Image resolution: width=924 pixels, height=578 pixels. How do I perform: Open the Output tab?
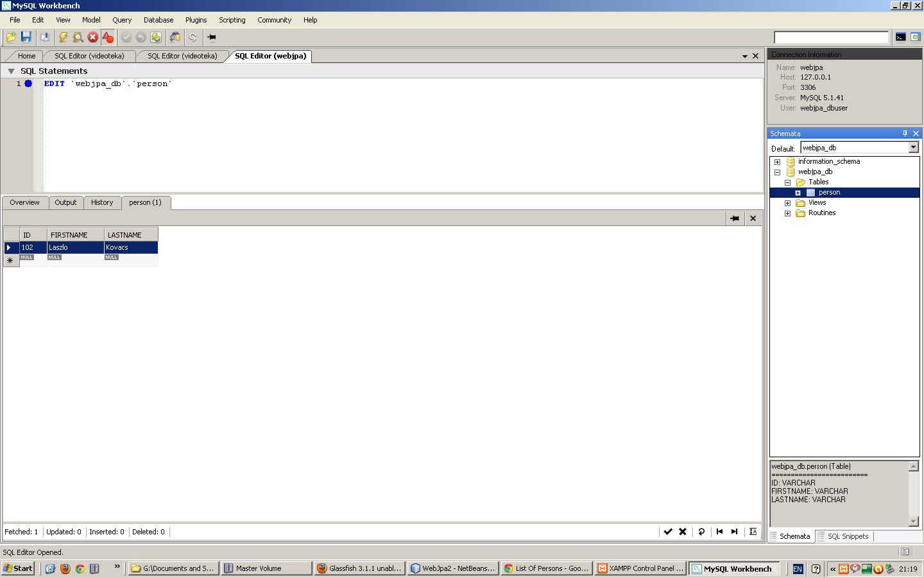coord(65,202)
